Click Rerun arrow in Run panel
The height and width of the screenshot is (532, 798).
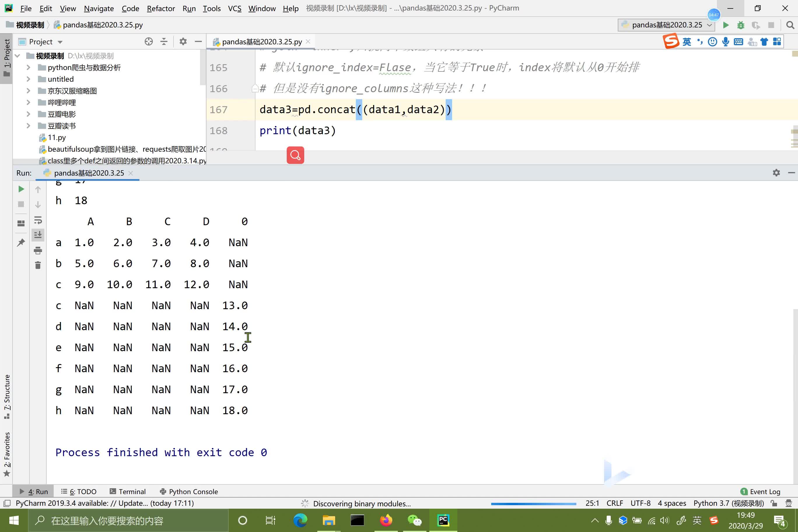(21, 189)
